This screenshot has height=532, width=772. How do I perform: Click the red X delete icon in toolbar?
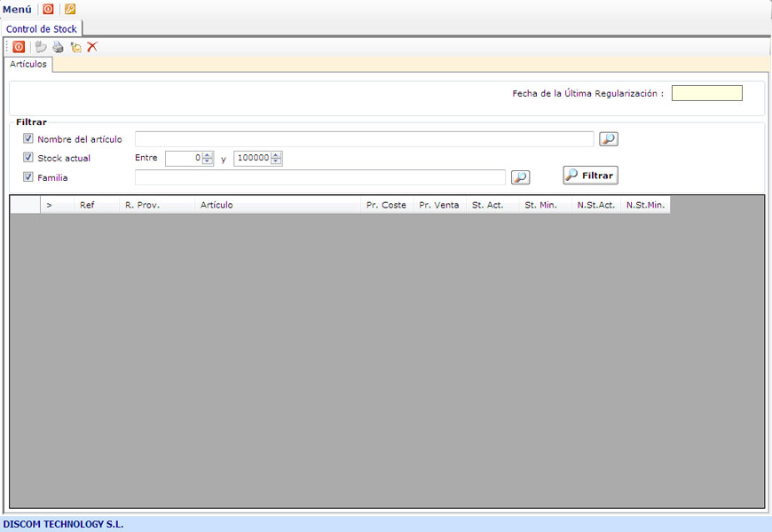pyautogui.click(x=92, y=47)
